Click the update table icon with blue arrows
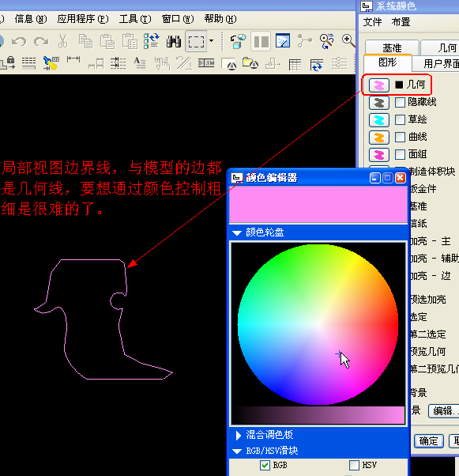 tap(317, 64)
